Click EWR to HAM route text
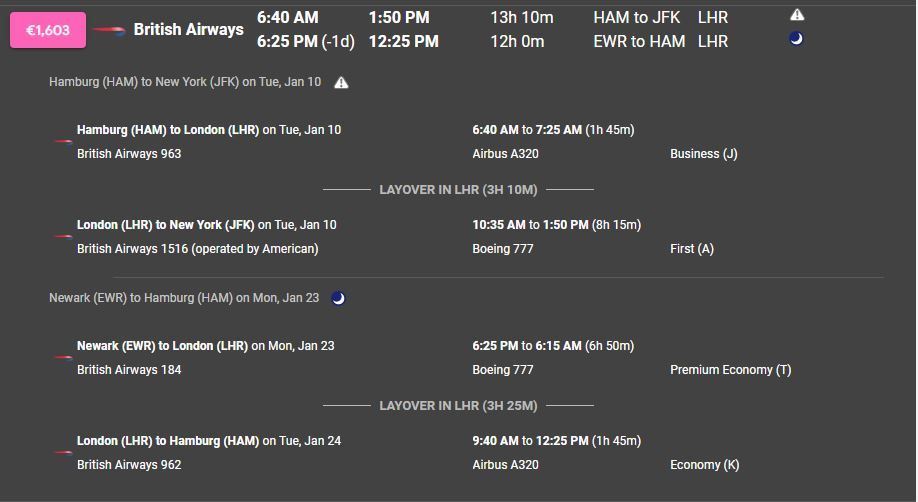 (x=639, y=42)
